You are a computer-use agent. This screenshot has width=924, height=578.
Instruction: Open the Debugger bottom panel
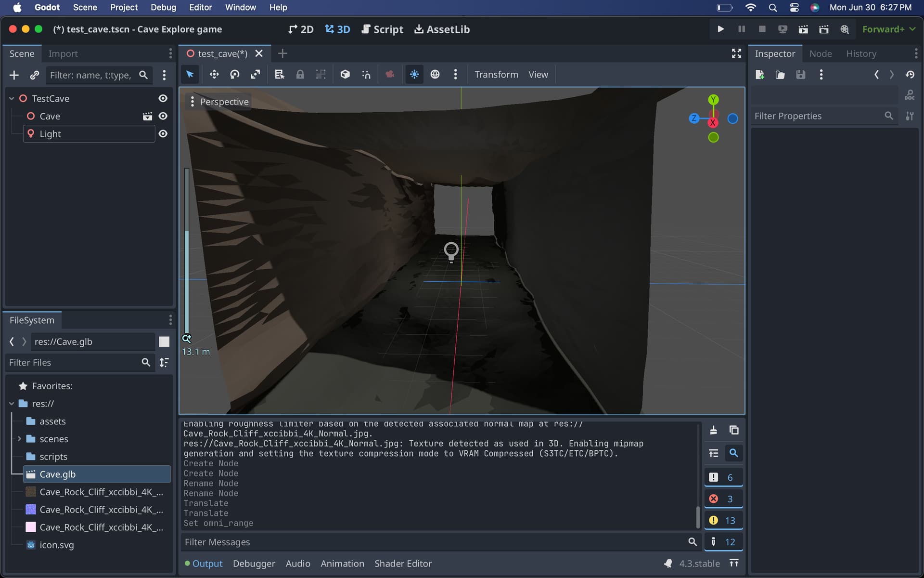pyautogui.click(x=254, y=564)
